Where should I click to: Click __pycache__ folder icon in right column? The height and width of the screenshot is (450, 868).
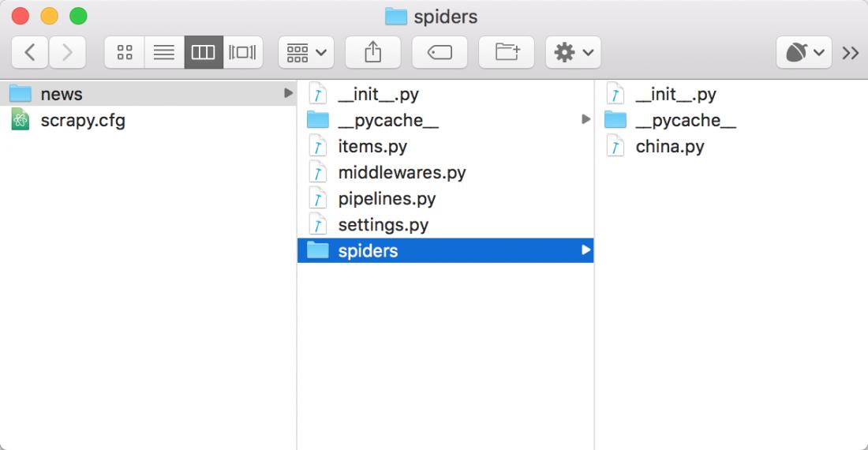615,119
